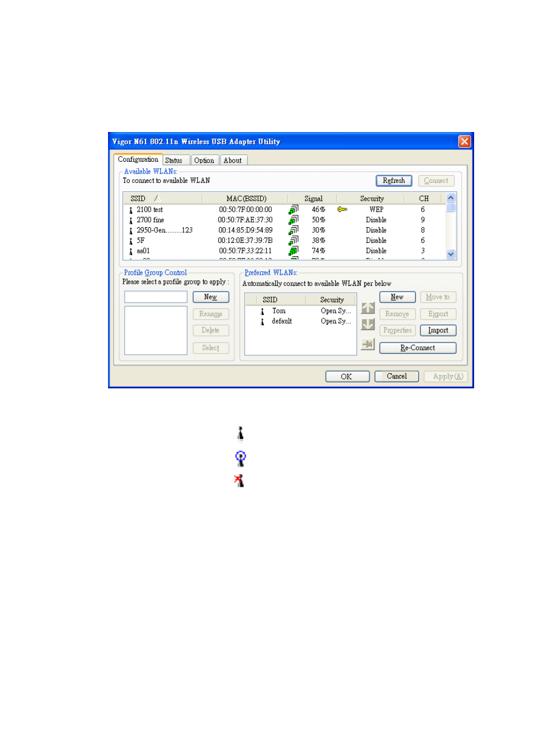This screenshot has height=756, width=534.
Task: Click the Rename profile group button
Action: [x=210, y=314]
